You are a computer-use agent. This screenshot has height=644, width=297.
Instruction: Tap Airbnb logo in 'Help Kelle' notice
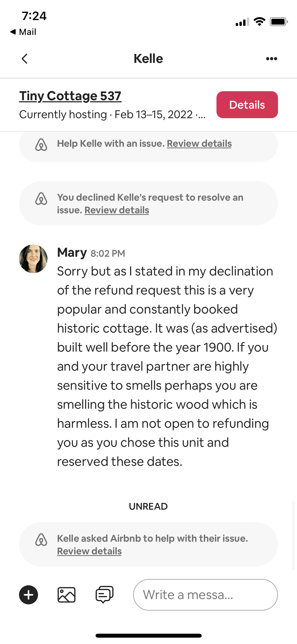[41, 144]
